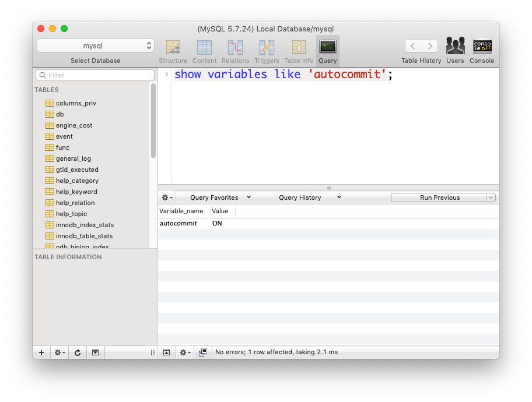Add a new table with plus button
Screen dimensions: 532x402
[x=41, y=352]
